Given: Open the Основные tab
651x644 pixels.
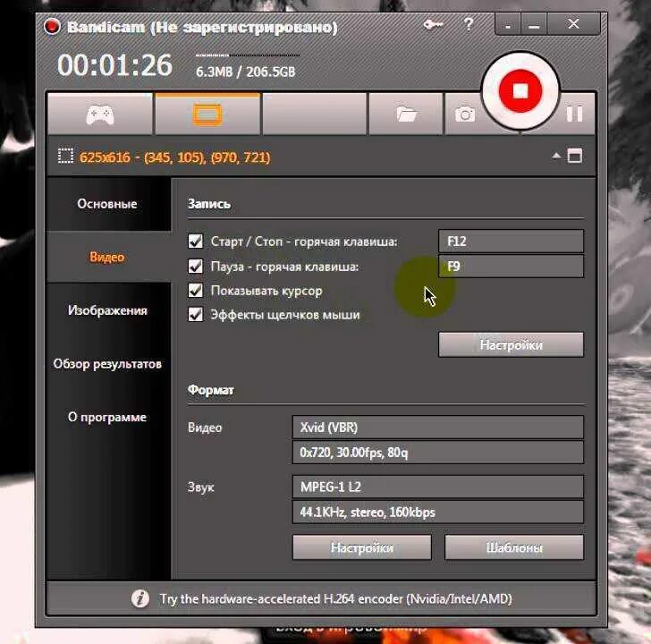Looking at the screenshot, I should (x=108, y=204).
